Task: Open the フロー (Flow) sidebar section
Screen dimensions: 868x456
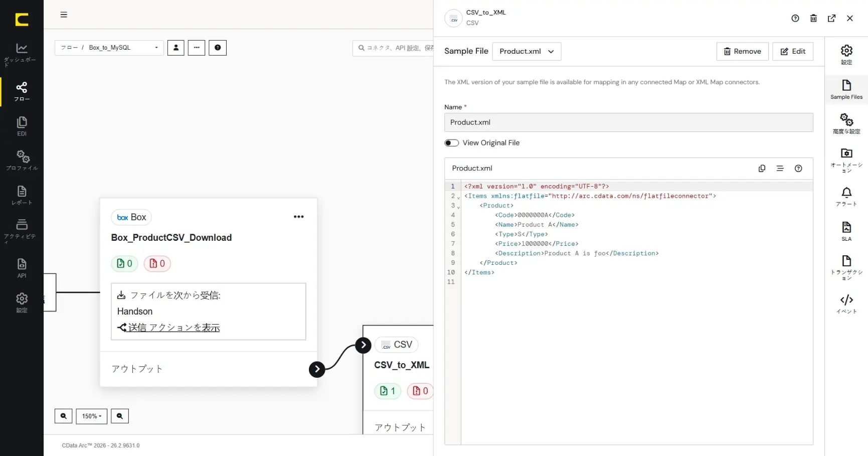Action: (22, 91)
